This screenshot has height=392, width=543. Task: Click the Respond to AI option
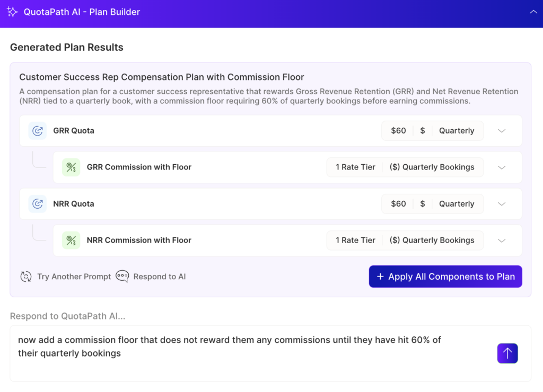[x=159, y=276]
